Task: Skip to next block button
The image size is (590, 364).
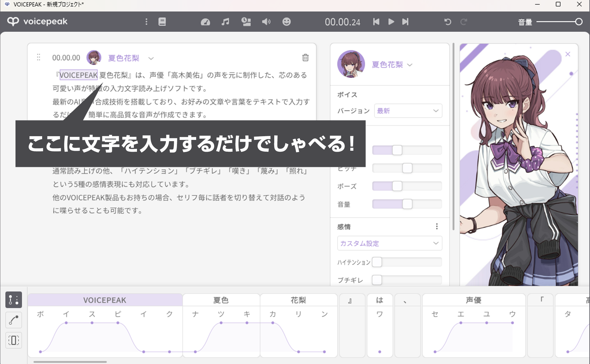Action: click(x=405, y=22)
